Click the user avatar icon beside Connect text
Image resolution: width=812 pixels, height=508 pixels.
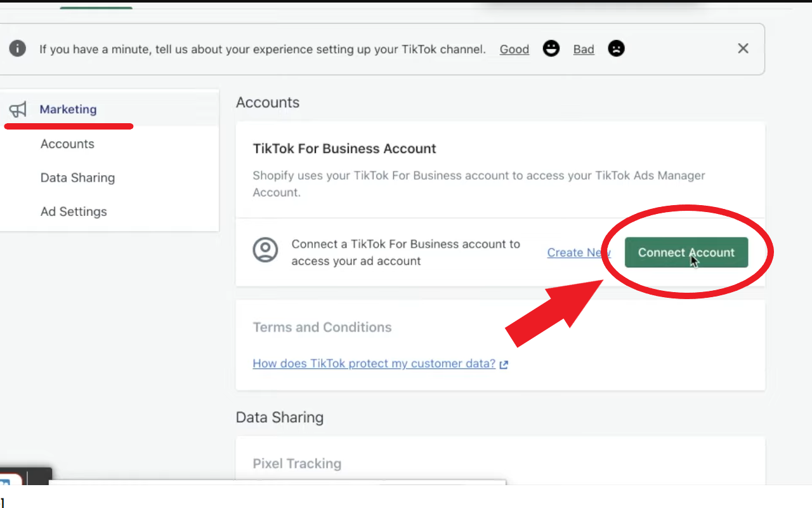pyautogui.click(x=265, y=250)
